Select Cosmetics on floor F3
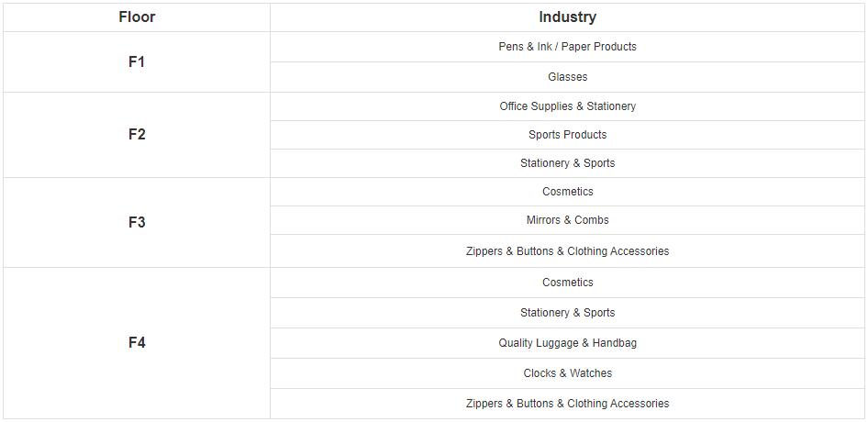Screen dimensions: 868x422 [x=567, y=192]
